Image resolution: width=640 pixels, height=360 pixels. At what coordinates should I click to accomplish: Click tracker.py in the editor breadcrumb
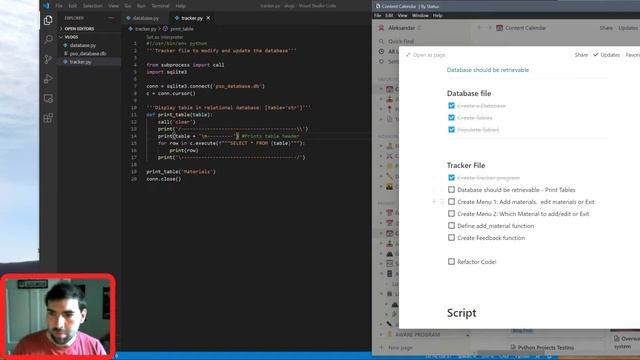coord(145,29)
